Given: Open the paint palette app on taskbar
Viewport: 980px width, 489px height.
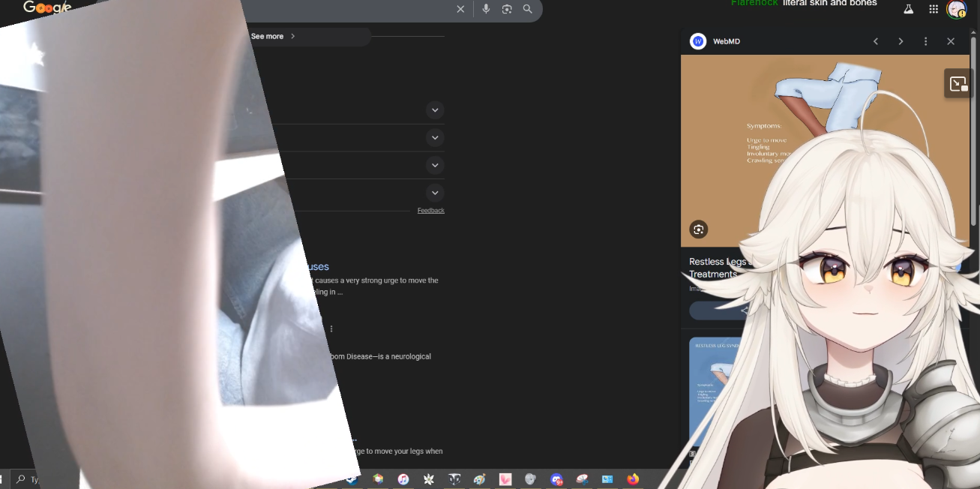Looking at the screenshot, I should 480,478.
